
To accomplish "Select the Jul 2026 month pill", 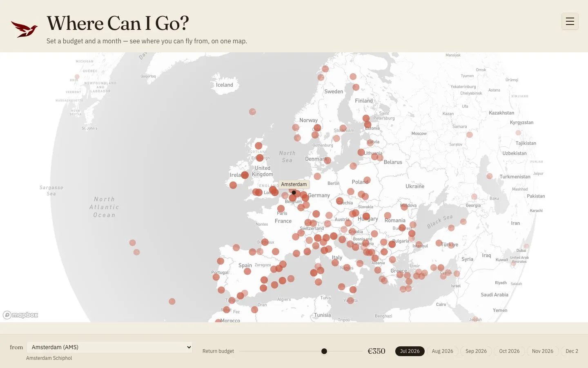I will click(410, 351).
